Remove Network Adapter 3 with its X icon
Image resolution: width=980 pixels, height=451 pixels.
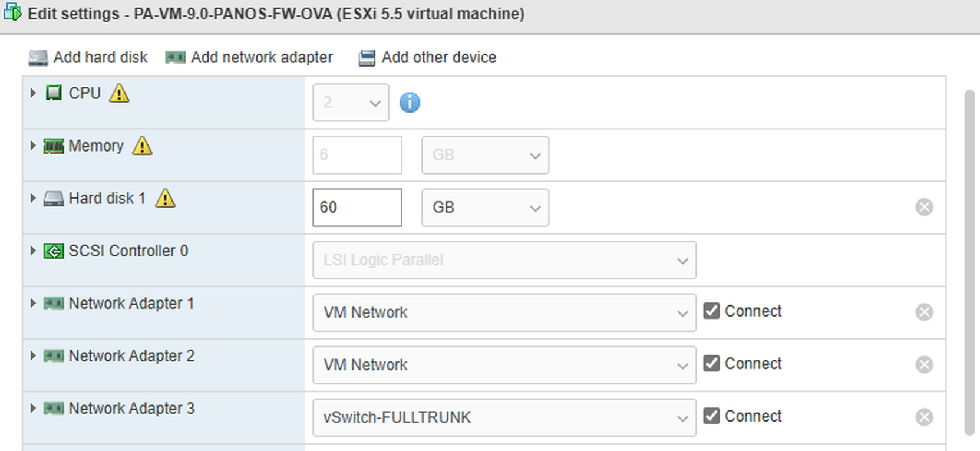point(924,417)
